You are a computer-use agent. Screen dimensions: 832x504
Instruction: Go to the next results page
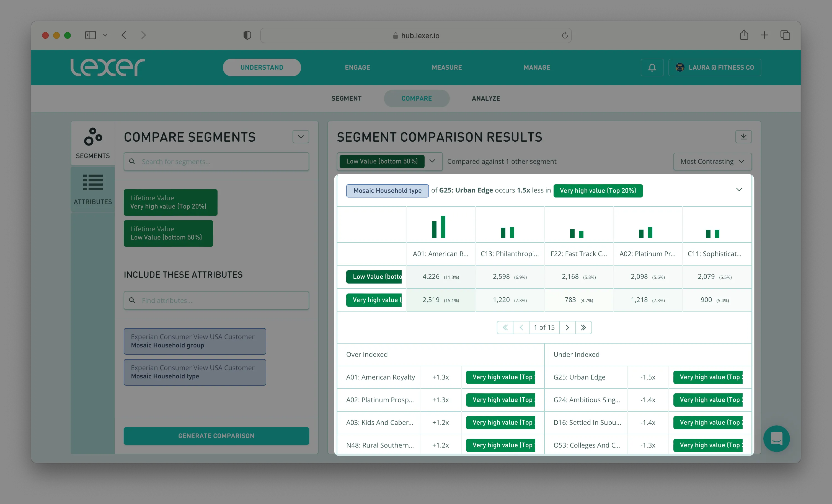tap(567, 328)
